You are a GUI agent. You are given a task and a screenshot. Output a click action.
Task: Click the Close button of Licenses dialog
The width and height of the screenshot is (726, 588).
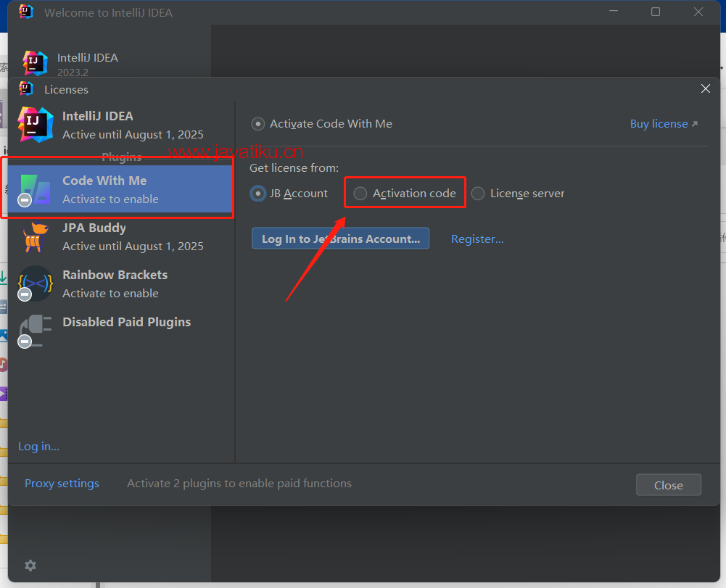click(x=668, y=485)
